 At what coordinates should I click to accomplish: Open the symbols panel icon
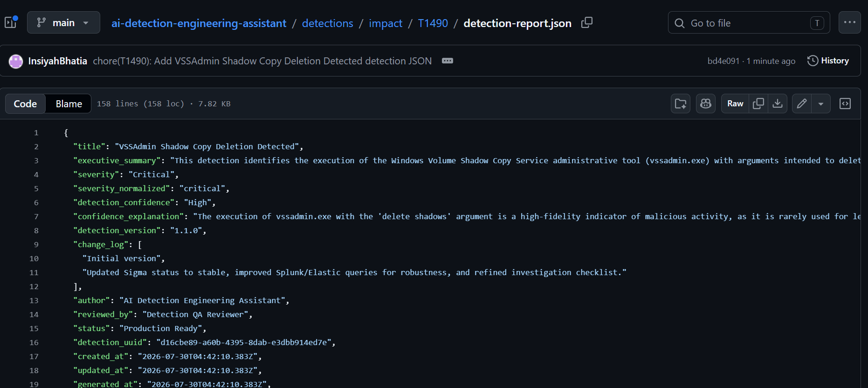coord(845,104)
